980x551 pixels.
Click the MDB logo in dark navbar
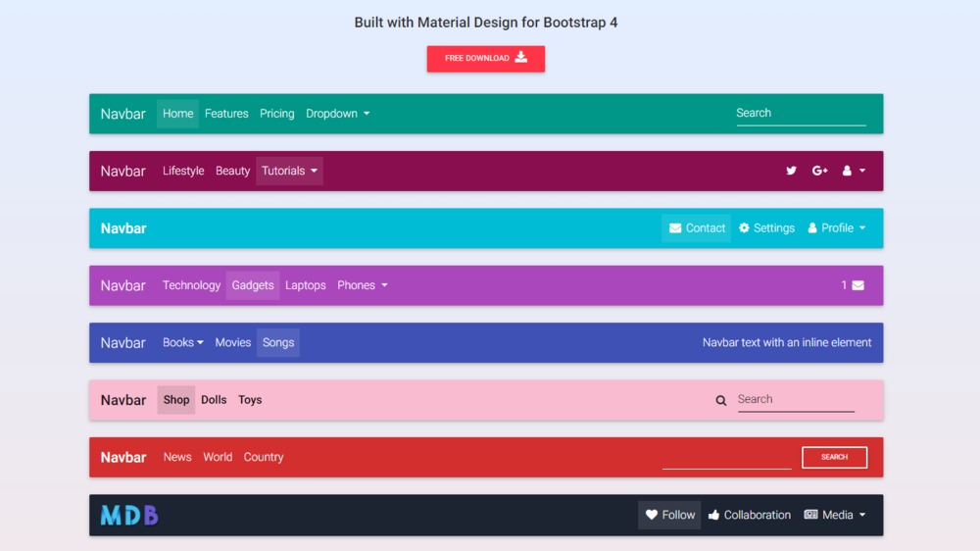pos(129,515)
